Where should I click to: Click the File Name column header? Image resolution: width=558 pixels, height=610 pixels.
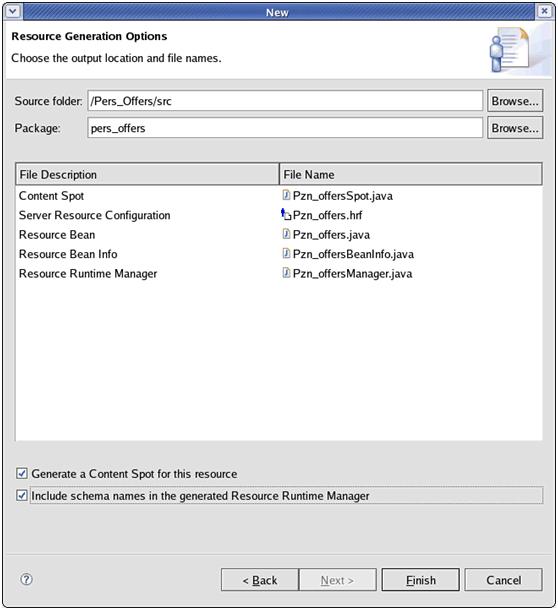[x=411, y=174]
